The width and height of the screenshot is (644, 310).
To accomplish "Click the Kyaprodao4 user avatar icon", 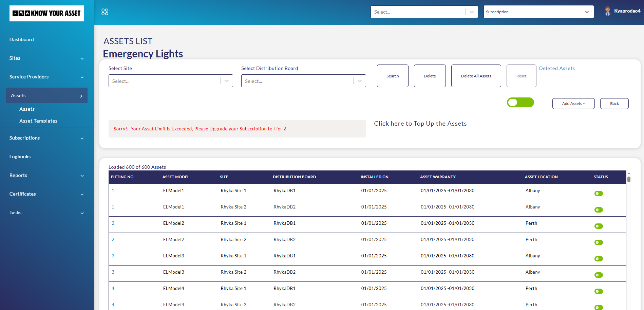I will click(607, 11).
